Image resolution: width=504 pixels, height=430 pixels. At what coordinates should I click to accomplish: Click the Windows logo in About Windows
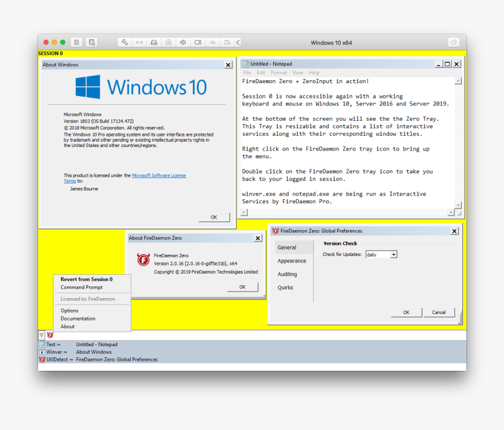point(88,87)
